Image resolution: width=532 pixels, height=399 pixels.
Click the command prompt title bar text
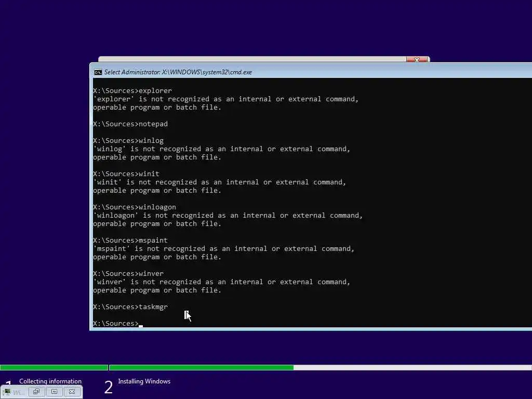point(178,72)
